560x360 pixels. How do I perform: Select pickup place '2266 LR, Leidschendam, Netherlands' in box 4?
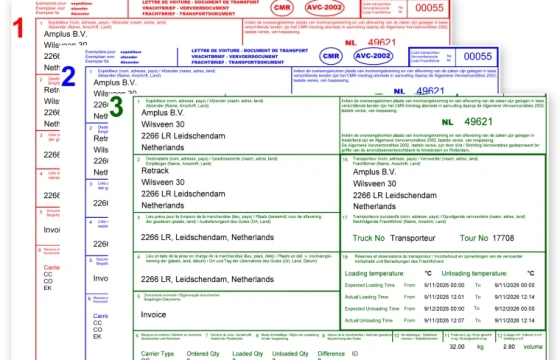[208, 279]
